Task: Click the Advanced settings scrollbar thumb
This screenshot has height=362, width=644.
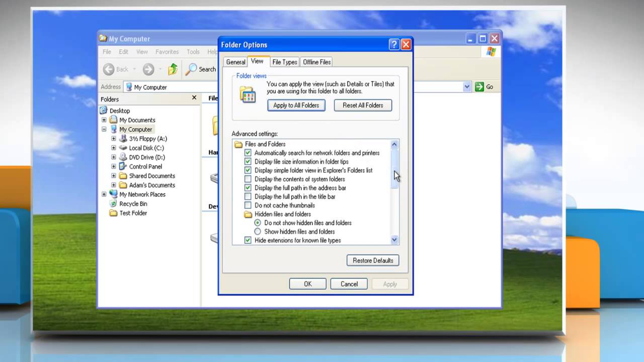Action: point(394,168)
